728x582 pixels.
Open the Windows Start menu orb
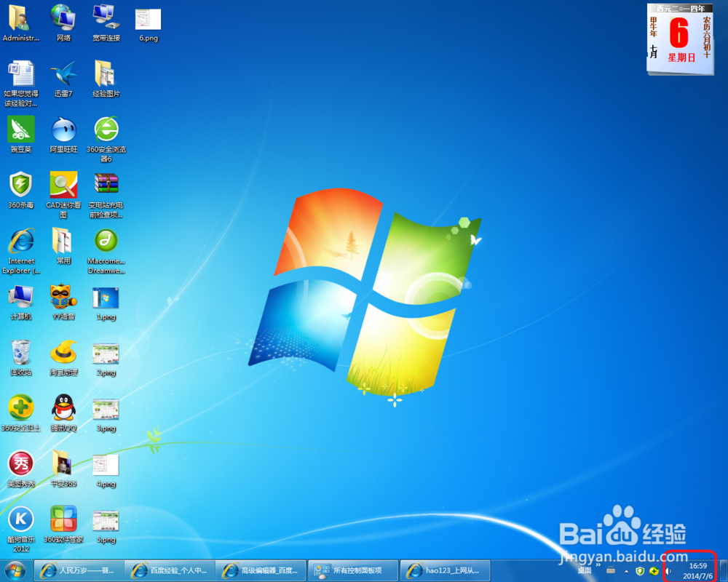pyautogui.click(x=15, y=571)
